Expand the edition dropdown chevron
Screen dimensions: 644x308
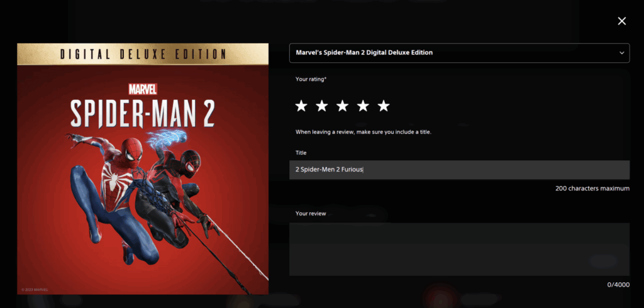pyautogui.click(x=622, y=53)
